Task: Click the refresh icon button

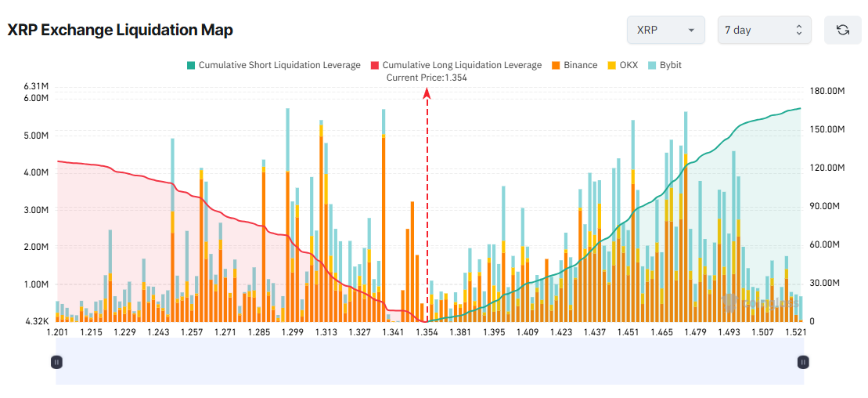Action: point(843,30)
